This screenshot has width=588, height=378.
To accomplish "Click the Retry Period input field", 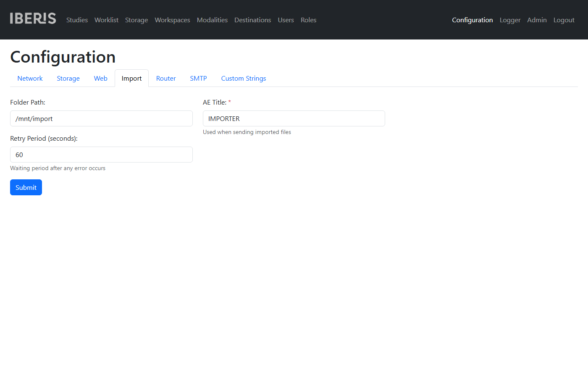I will pyautogui.click(x=101, y=155).
